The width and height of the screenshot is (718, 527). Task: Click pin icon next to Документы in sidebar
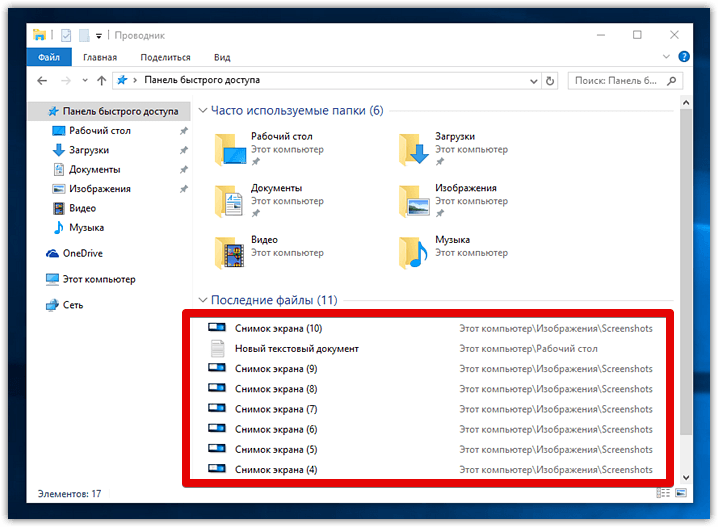[184, 169]
